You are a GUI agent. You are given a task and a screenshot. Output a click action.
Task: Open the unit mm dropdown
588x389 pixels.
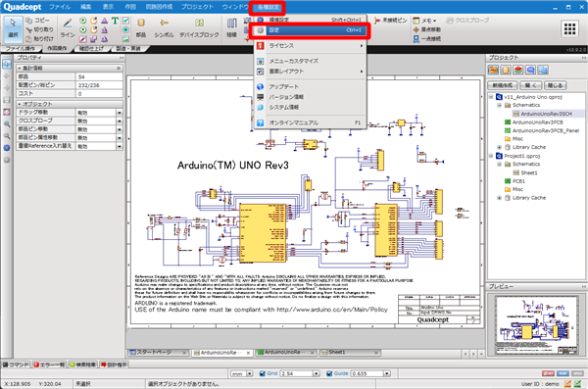click(x=249, y=373)
